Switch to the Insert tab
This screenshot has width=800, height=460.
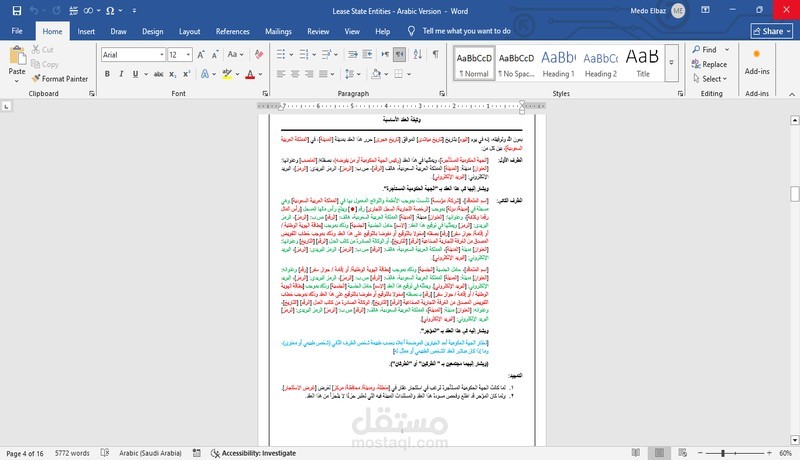(86, 32)
